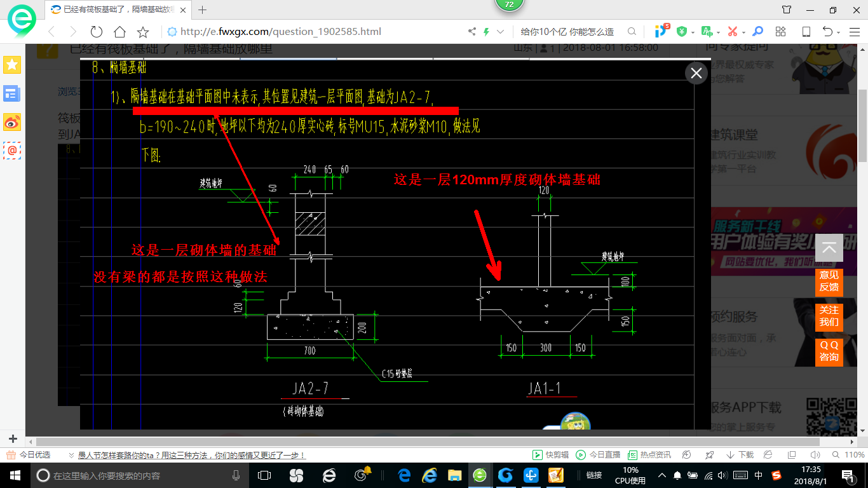This screenshot has width=868, height=488.
Task: Click the 关注我们 orange button
Action: pos(829,316)
